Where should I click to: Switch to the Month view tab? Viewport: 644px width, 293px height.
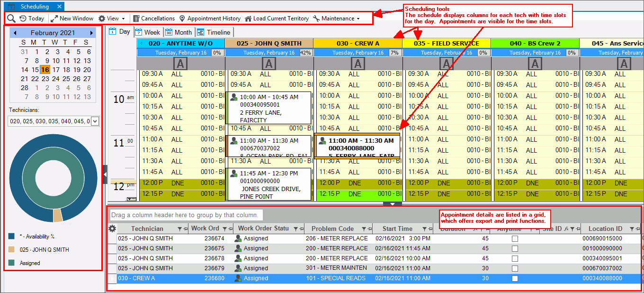179,32
